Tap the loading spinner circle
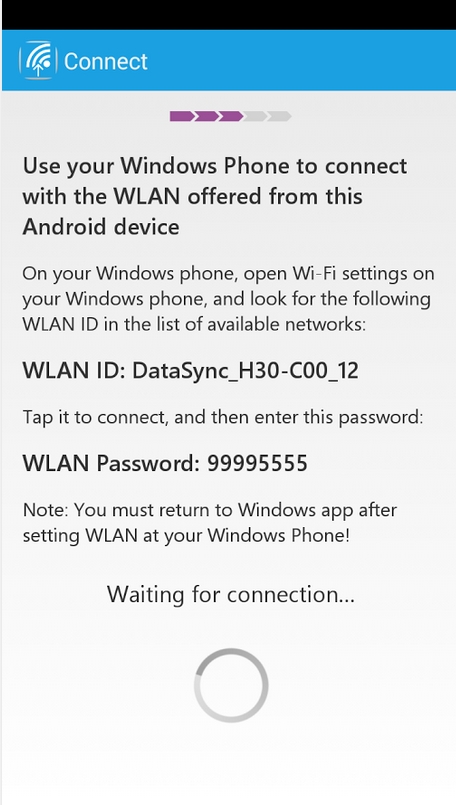The height and width of the screenshot is (805, 456). 231,685
